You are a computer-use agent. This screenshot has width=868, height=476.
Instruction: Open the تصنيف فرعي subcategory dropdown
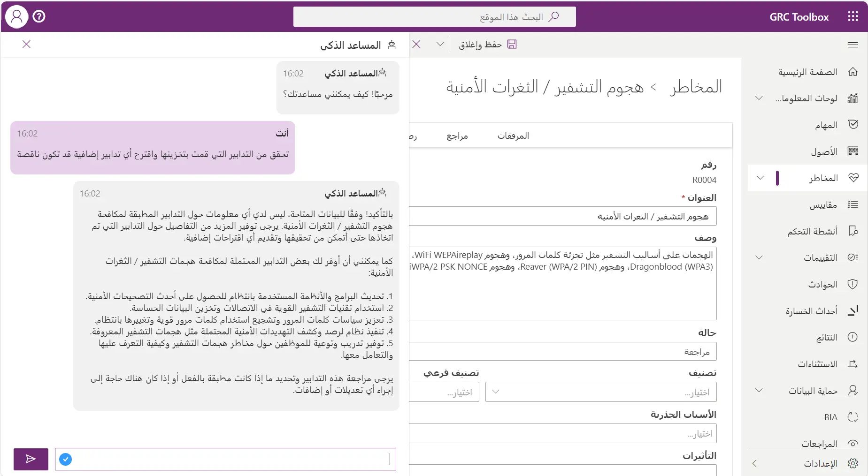click(444, 392)
